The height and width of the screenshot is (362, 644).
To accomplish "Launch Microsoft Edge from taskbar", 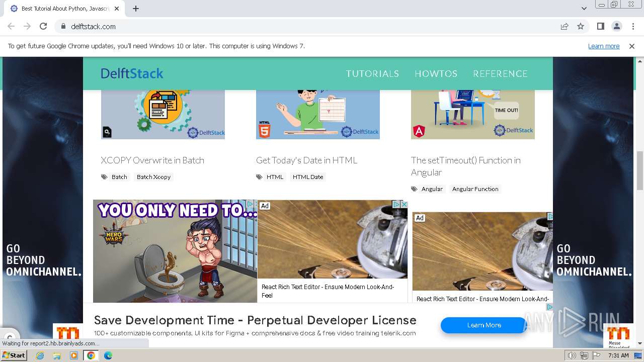I will [108, 355].
